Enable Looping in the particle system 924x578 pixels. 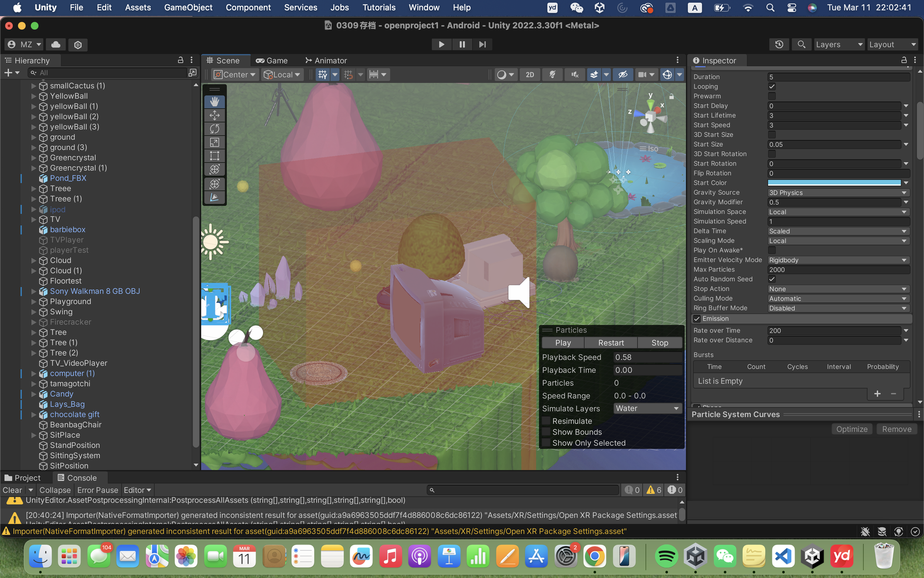(x=772, y=87)
